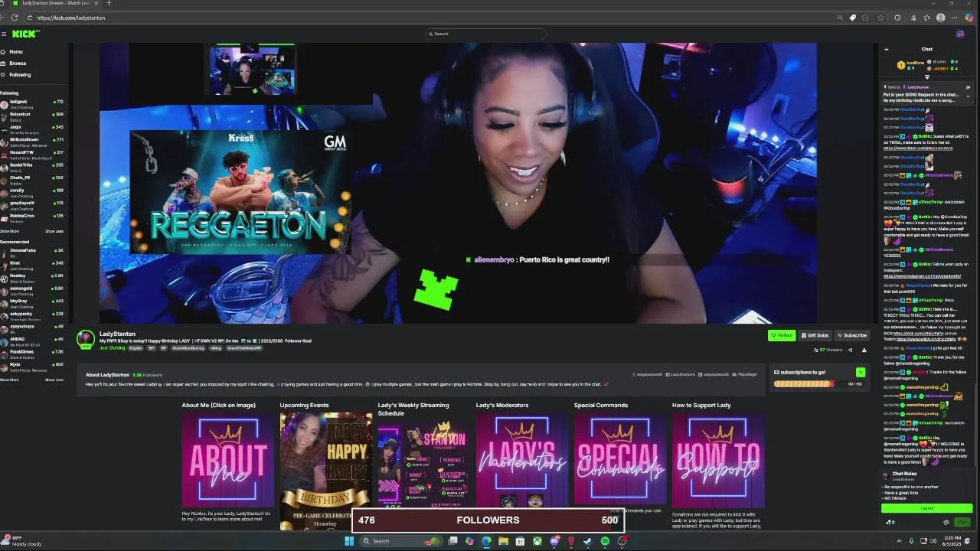Expand Following list with Show More
The width and height of the screenshot is (980, 551).
pos(9,231)
